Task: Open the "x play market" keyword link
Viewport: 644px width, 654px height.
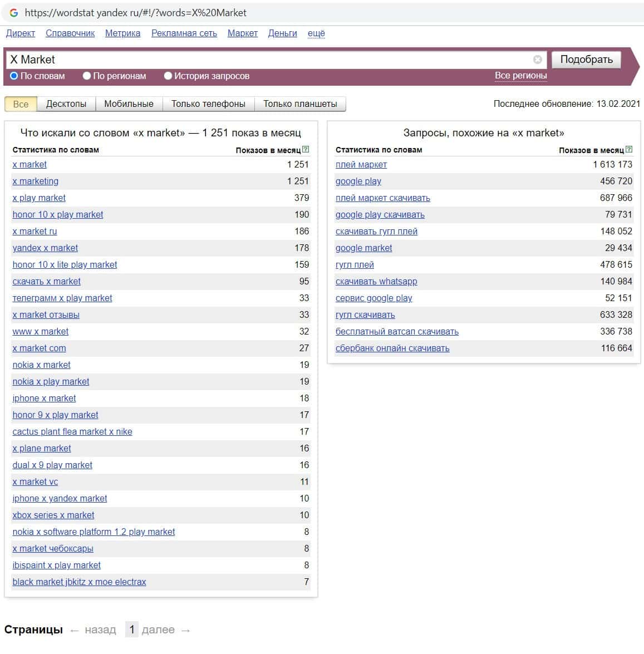Action: [39, 198]
